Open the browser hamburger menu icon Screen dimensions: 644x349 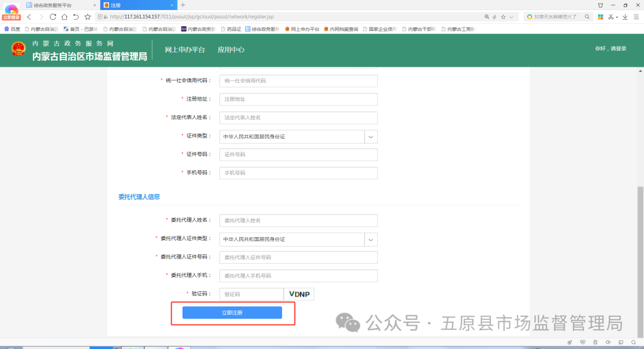point(636,17)
